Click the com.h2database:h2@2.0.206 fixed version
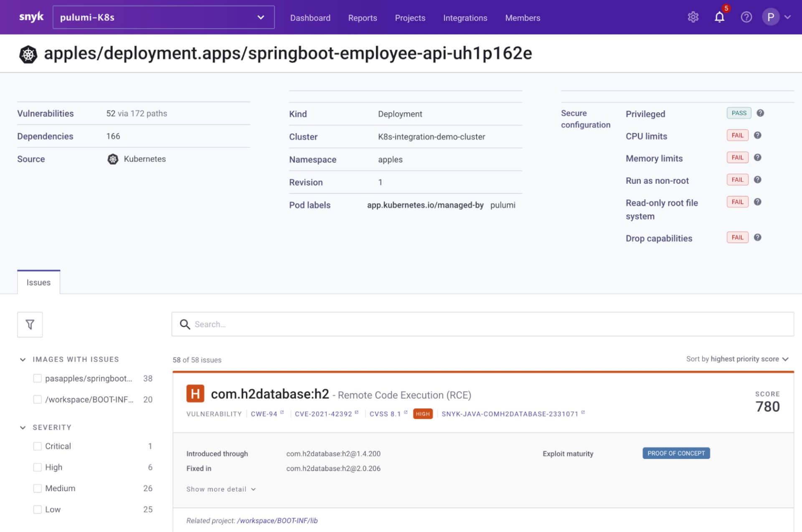Screen dimensions: 802x532 (333, 469)
